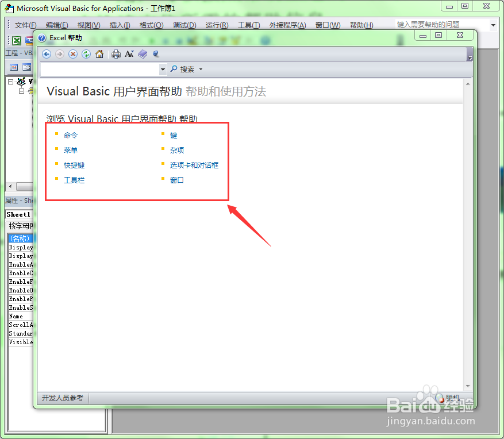Select the EnableSelection property row

tap(21, 307)
